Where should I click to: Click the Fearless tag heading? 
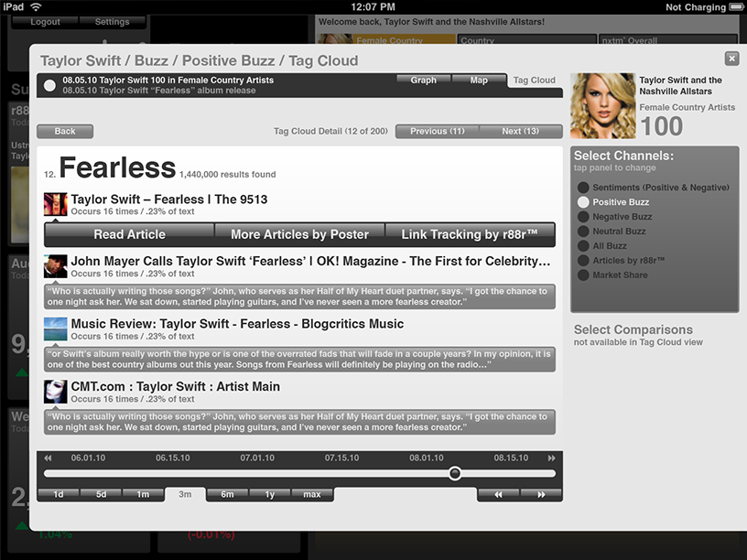click(118, 167)
